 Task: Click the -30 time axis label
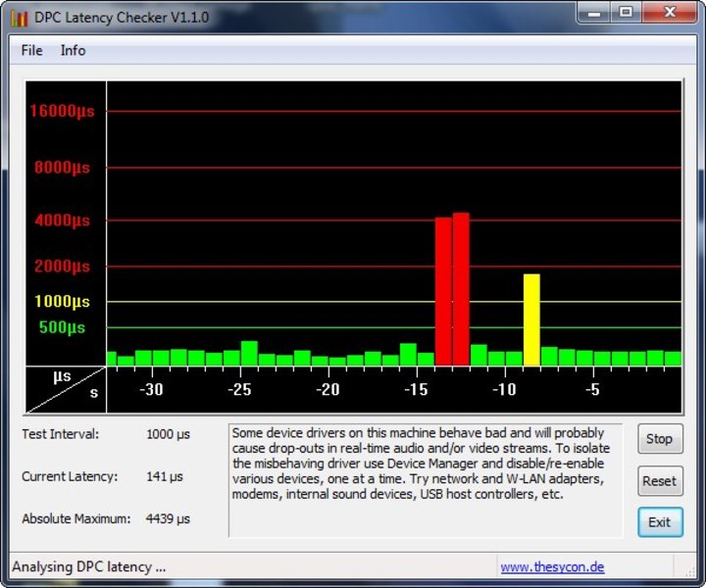[151, 389]
